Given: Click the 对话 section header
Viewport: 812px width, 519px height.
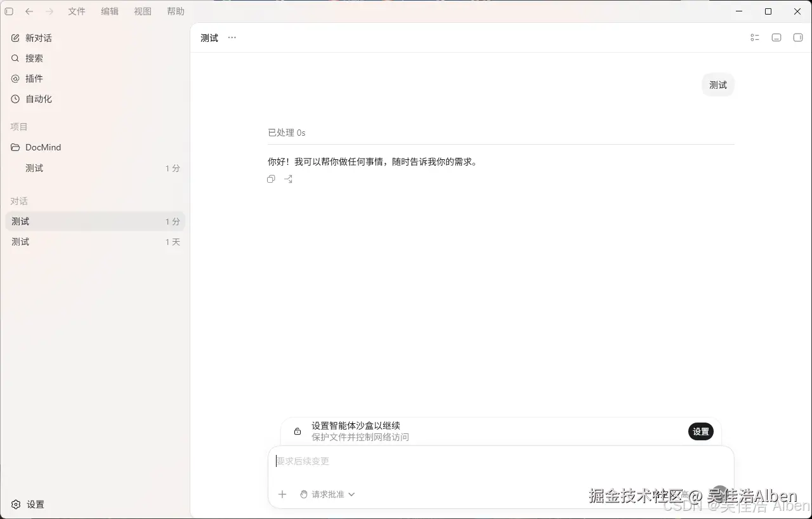Looking at the screenshot, I should click(x=19, y=201).
